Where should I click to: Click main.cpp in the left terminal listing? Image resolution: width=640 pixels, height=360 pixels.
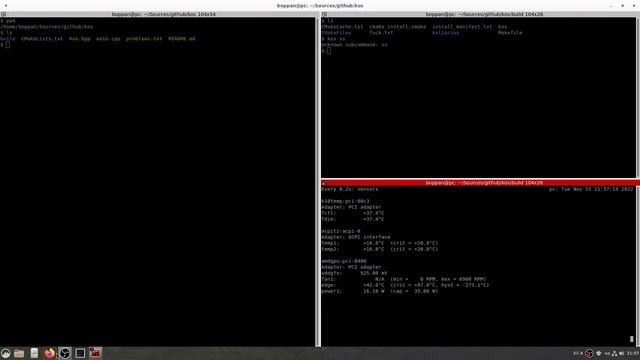tap(108, 39)
